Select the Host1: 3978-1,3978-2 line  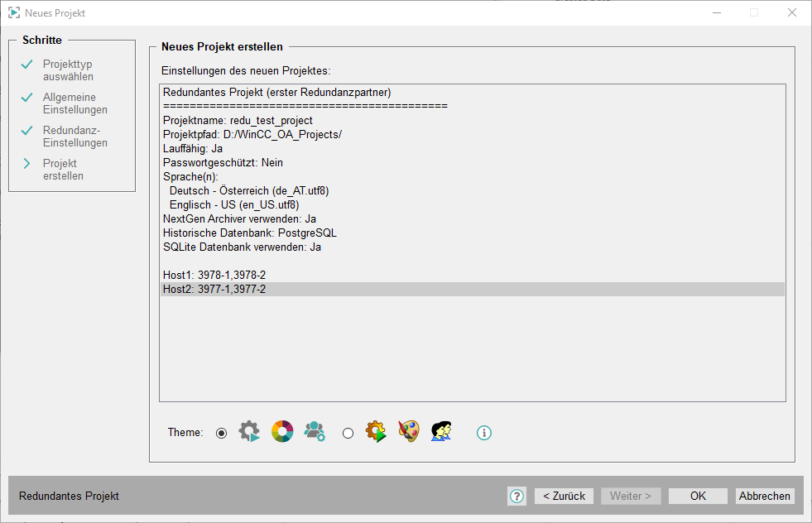click(473, 275)
